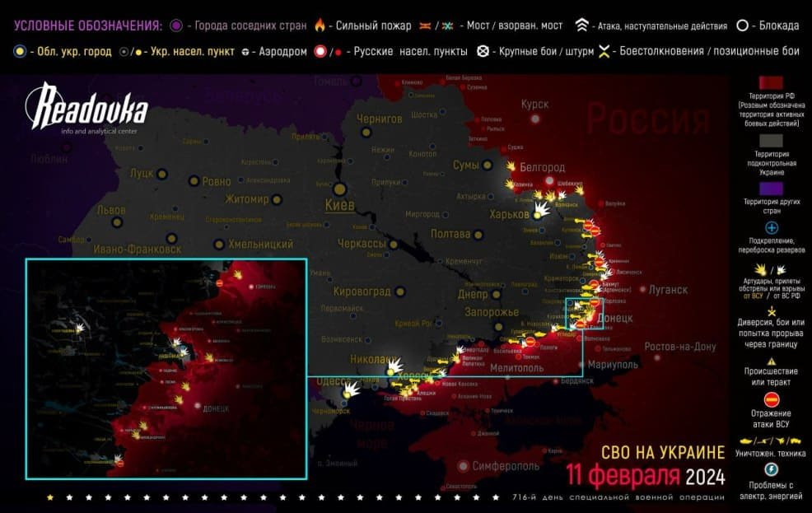Click the purple Территория других стран swatch

click(x=772, y=188)
